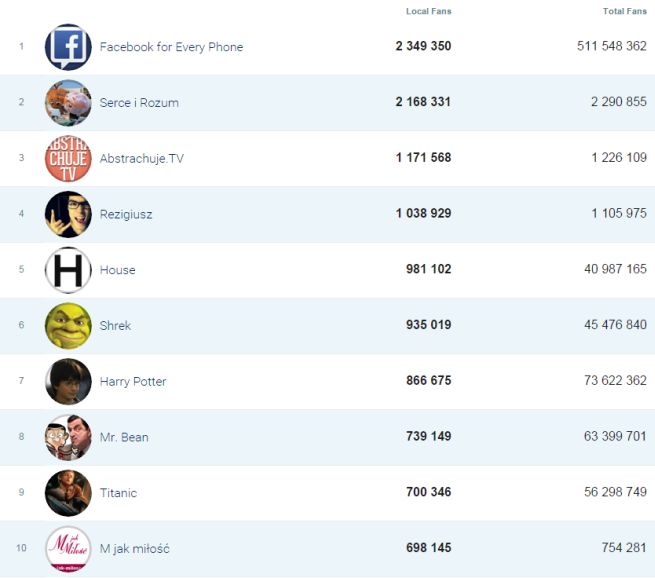
Task: Sort by the Local Fans column header
Action: click(428, 11)
